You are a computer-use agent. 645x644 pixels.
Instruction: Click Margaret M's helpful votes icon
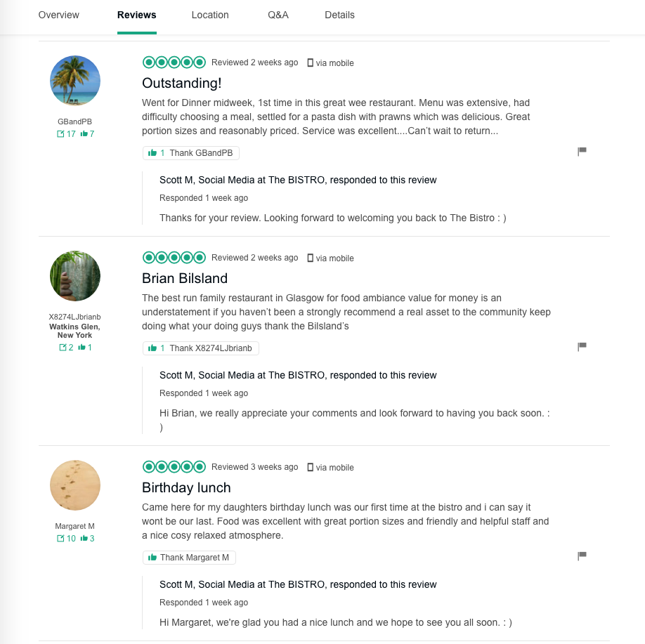(x=84, y=539)
